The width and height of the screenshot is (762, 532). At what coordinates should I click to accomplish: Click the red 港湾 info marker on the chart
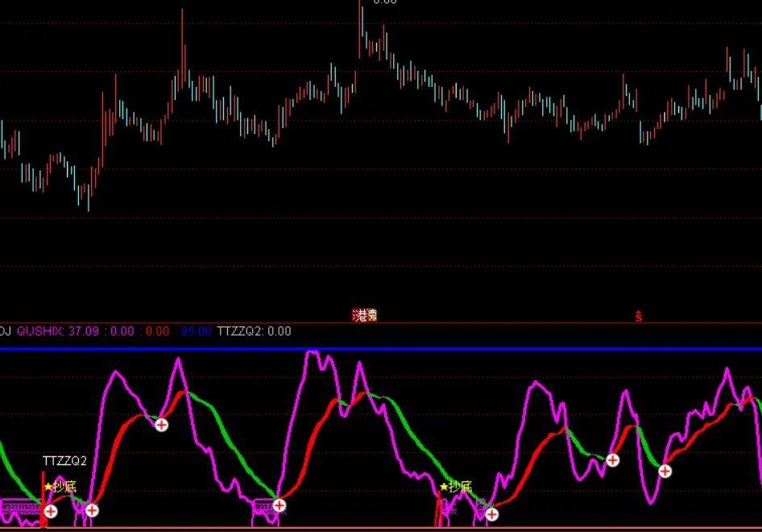365,315
